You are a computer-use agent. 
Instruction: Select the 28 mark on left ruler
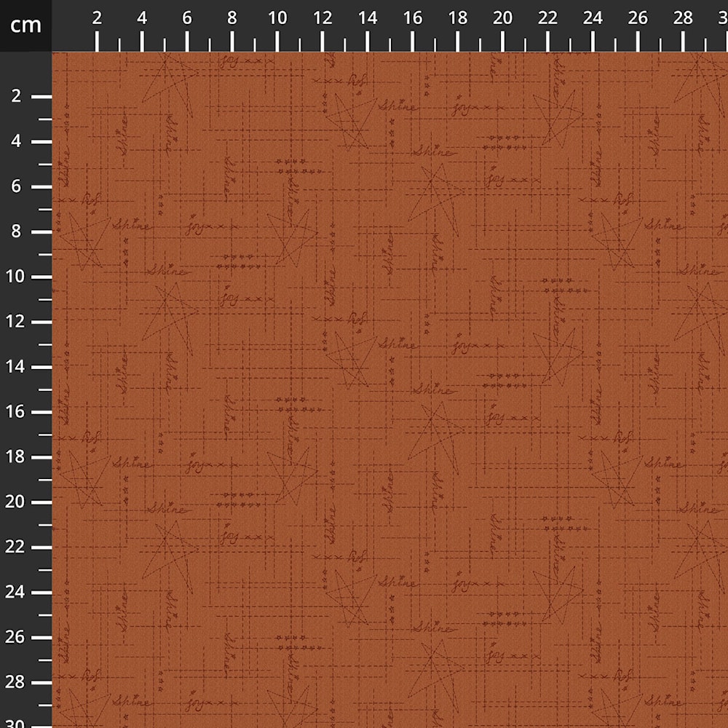pyautogui.click(x=17, y=683)
